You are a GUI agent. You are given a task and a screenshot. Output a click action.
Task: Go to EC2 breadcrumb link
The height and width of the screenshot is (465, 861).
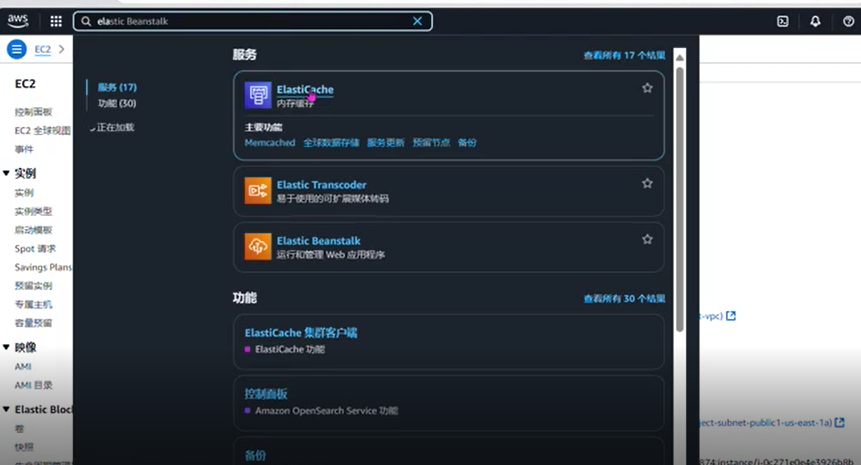coord(42,49)
